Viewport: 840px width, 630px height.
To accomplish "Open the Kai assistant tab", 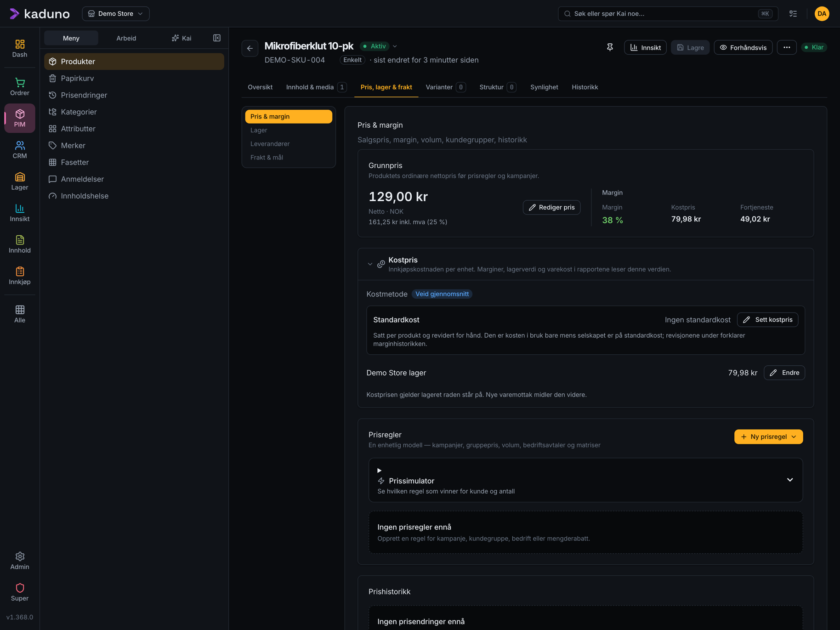I will [x=182, y=38].
